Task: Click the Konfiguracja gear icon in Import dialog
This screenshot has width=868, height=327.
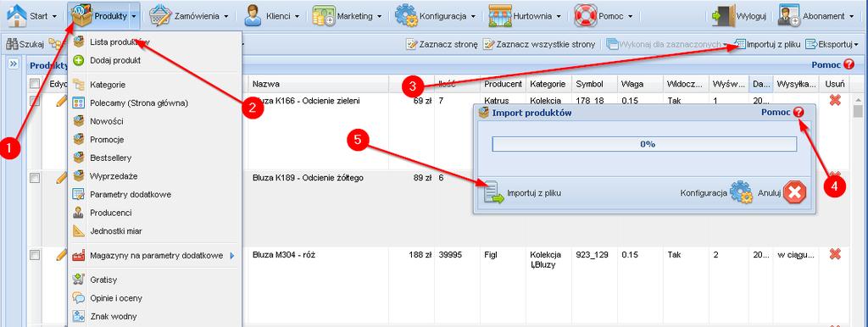Action: coord(741,192)
